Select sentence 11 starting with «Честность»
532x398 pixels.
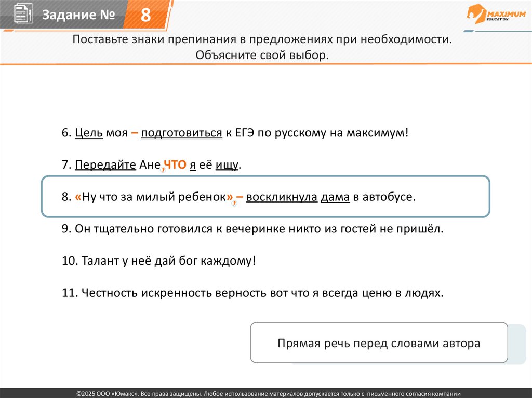[252, 293]
